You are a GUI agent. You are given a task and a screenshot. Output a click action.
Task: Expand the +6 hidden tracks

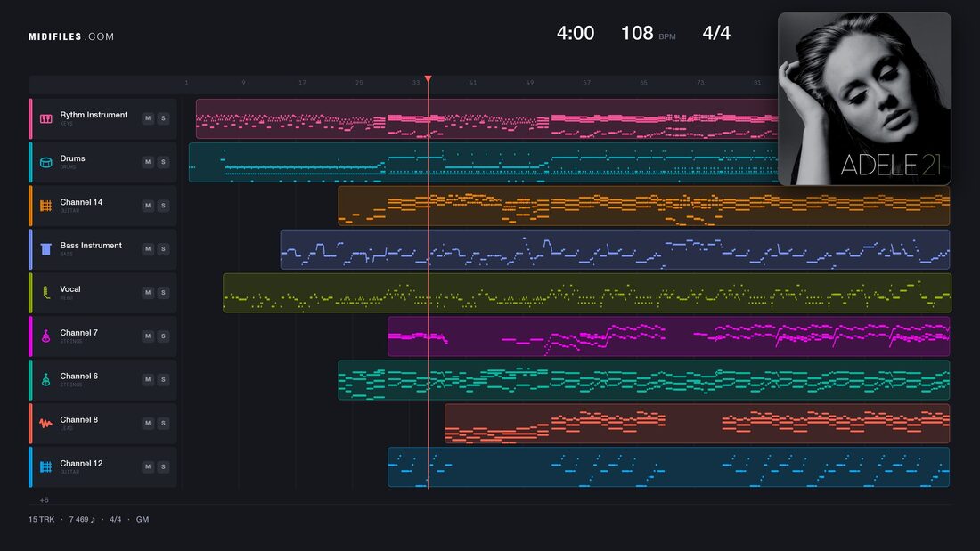[44, 499]
